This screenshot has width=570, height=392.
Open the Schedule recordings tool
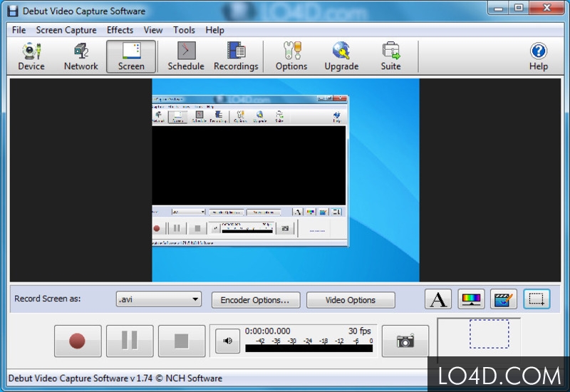tap(186, 56)
